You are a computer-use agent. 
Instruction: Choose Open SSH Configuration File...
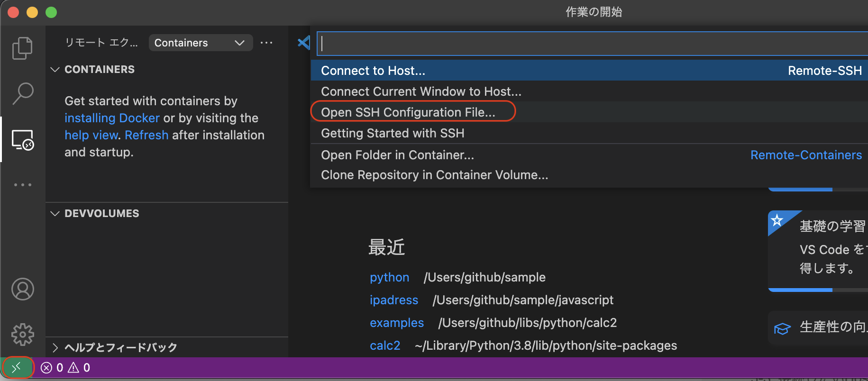(589, 112)
